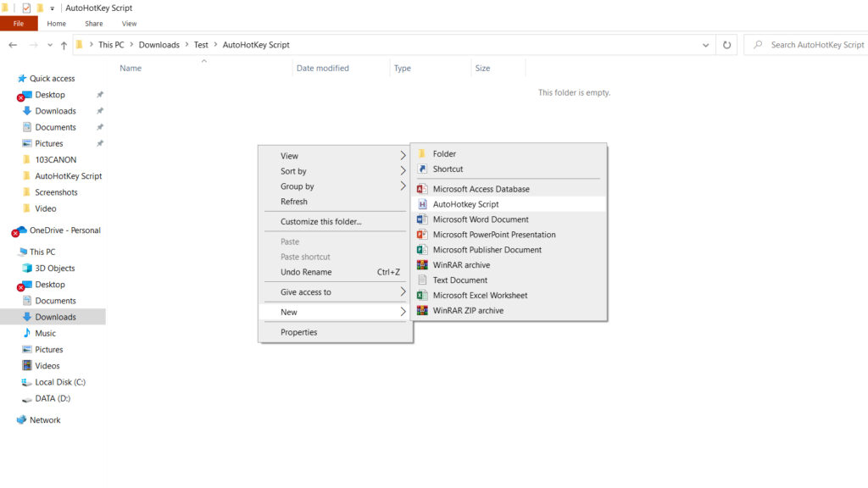Click the PowerPoint Presentation icon
Viewport: 868px width, 488px height.
tap(422, 235)
